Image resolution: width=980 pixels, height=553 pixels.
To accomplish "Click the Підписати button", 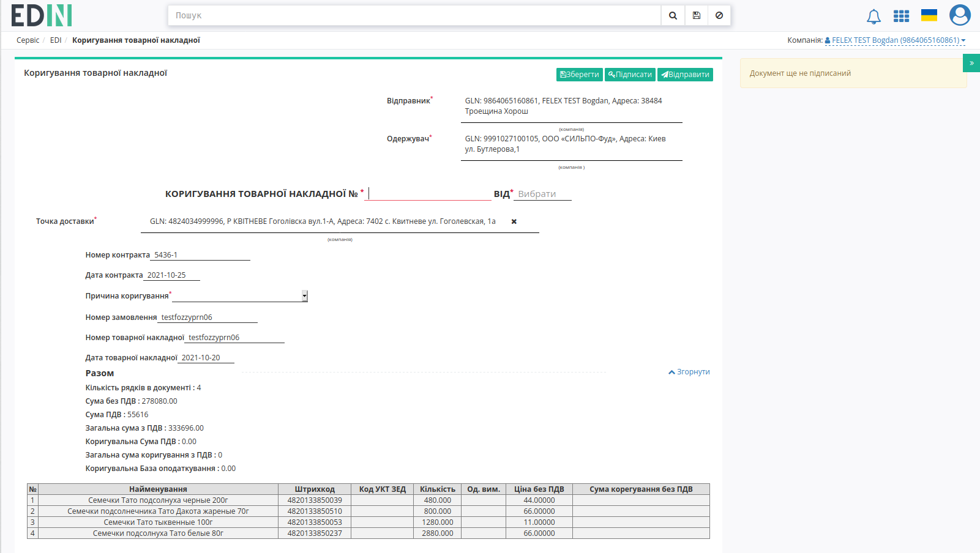I will [x=630, y=75].
